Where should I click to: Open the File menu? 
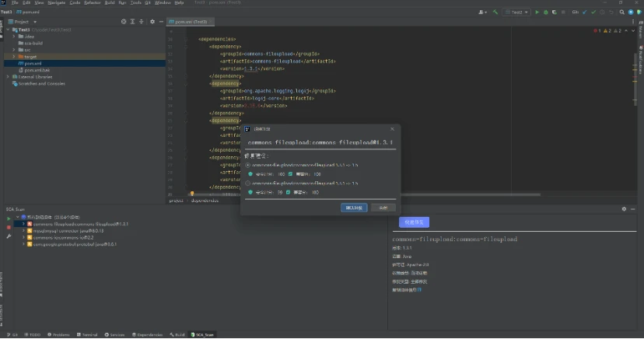[15, 2]
